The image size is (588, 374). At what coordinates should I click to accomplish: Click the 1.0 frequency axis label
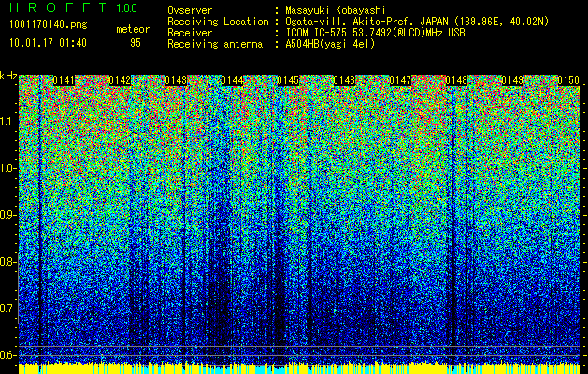(x=8, y=168)
